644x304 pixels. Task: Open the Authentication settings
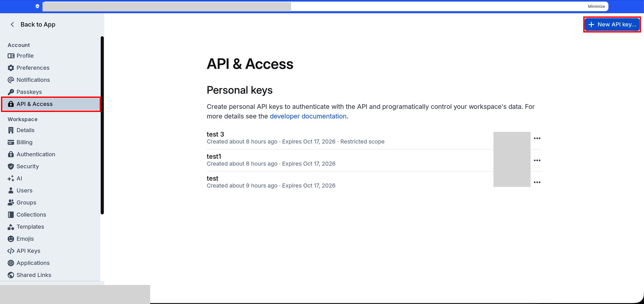(50, 154)
